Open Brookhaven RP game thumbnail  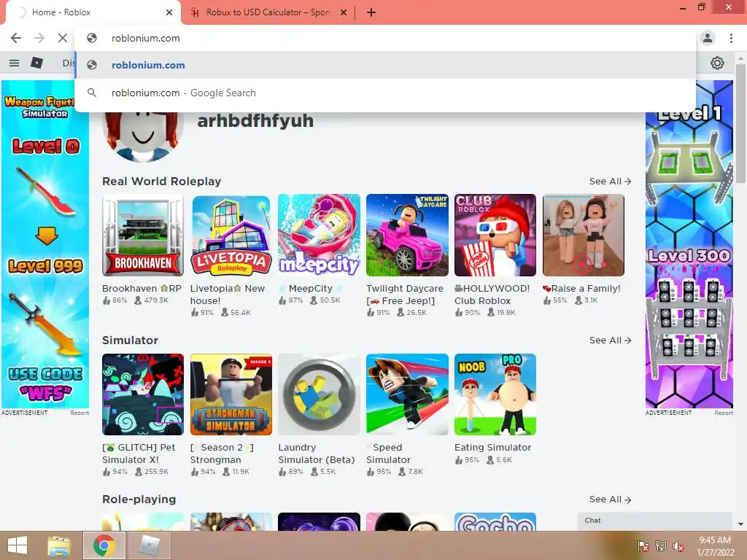(143, 236)
